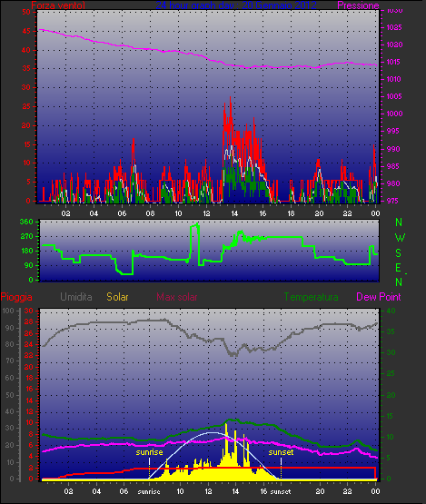Click the sunset marker in solar graph
Image resolution: width=426 pixels, height=504 pixels.
tap(281, 452)
